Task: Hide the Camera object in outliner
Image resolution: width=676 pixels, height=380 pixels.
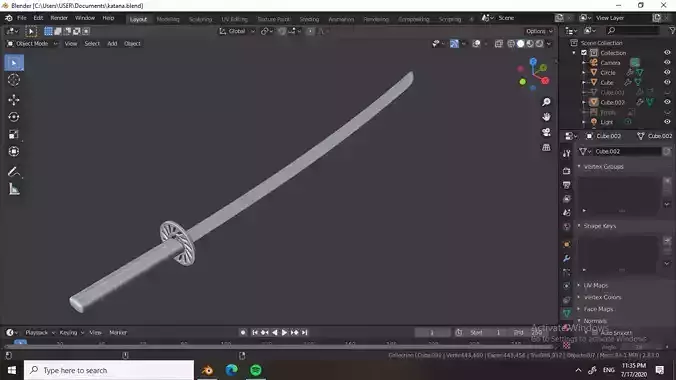Action: coord(667,63)
